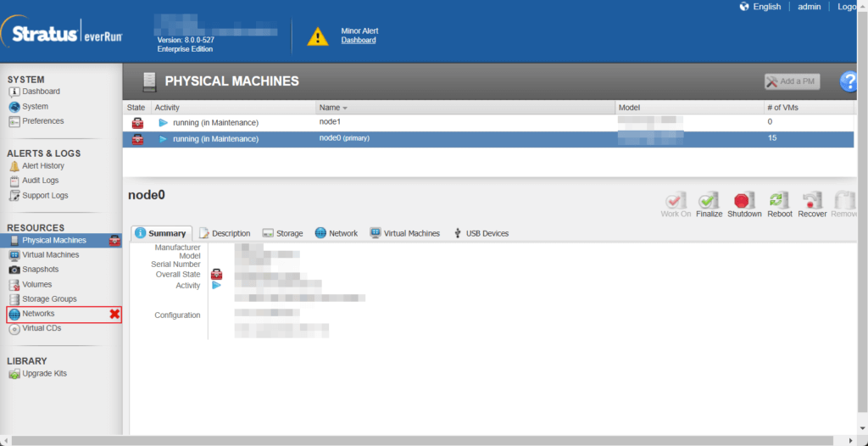868x446 pixels.
Task: Select the node0 (primary) row
Action: 488,139
